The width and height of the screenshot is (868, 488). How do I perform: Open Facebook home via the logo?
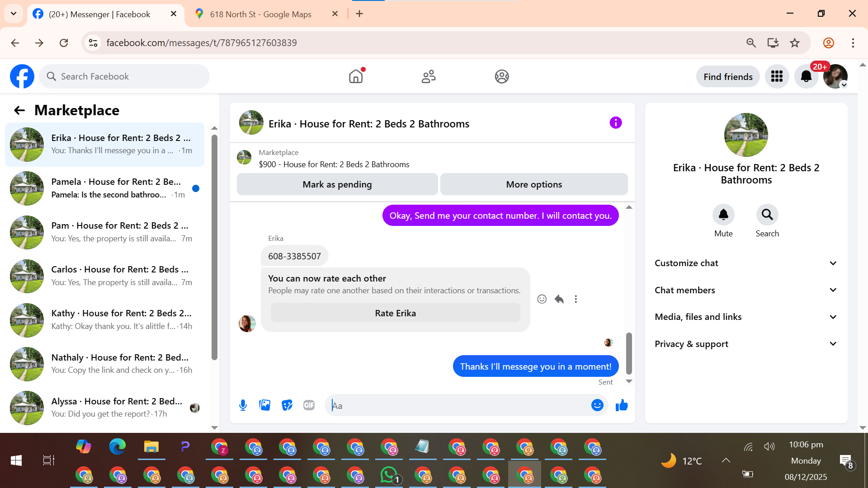click(22, 76)
